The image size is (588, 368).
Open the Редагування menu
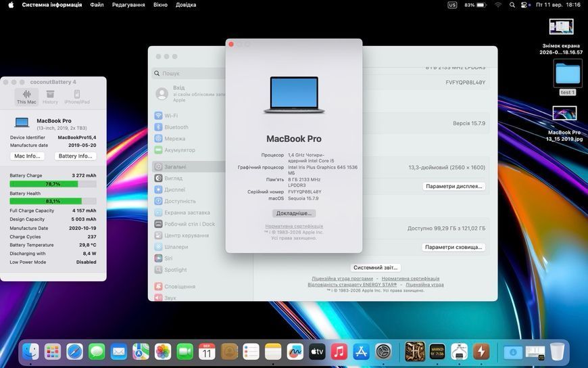128,5
